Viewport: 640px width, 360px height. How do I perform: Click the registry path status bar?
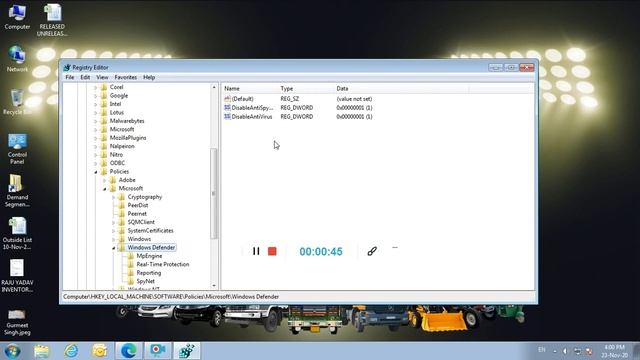(x=298, y=297)
